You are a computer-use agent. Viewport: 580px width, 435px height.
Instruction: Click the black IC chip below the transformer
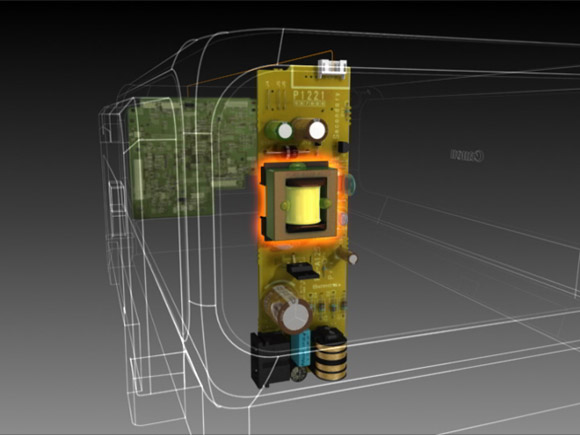(303, 271)
